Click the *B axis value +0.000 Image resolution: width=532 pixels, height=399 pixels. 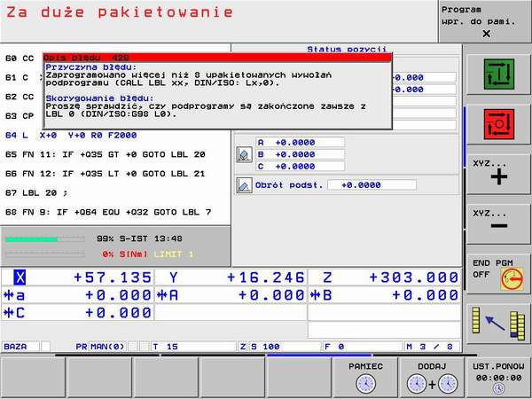(426, 295)
